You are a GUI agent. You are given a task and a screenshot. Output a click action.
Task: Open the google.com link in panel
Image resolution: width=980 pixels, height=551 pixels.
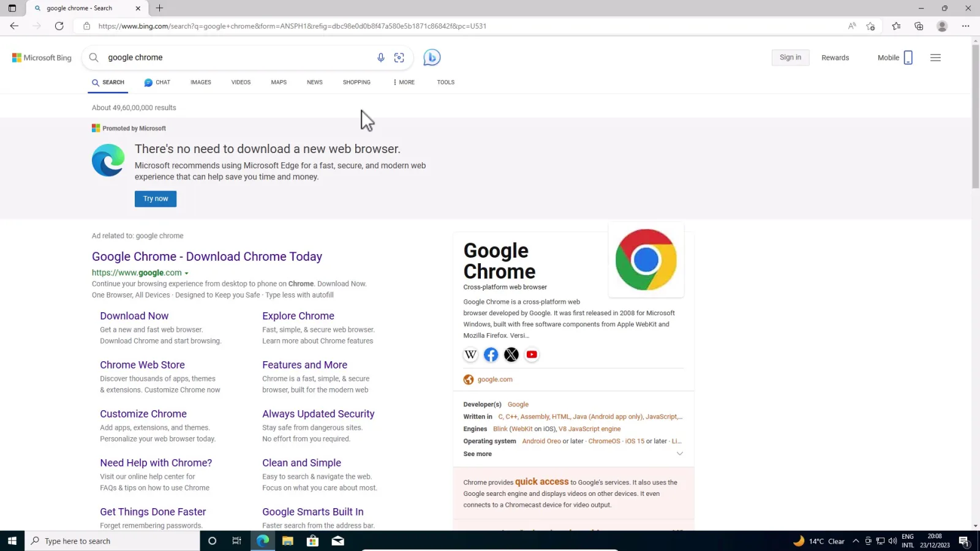point(495,380)
